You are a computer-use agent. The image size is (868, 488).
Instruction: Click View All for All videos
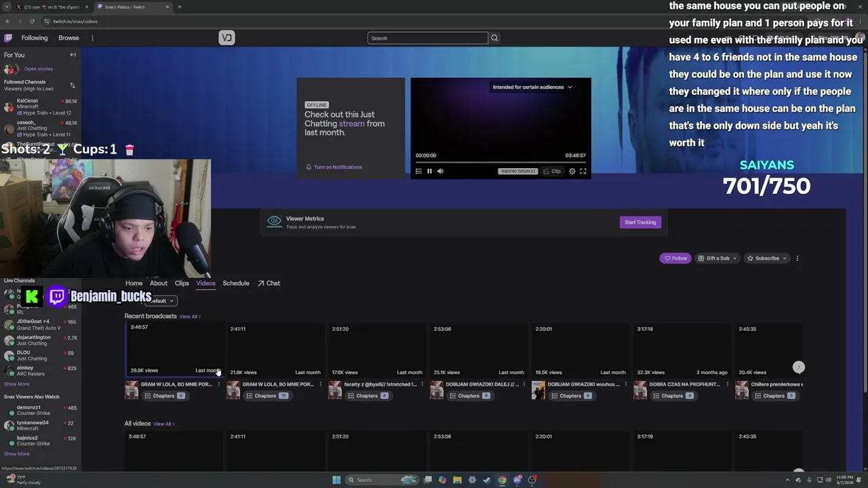(163, 424)
